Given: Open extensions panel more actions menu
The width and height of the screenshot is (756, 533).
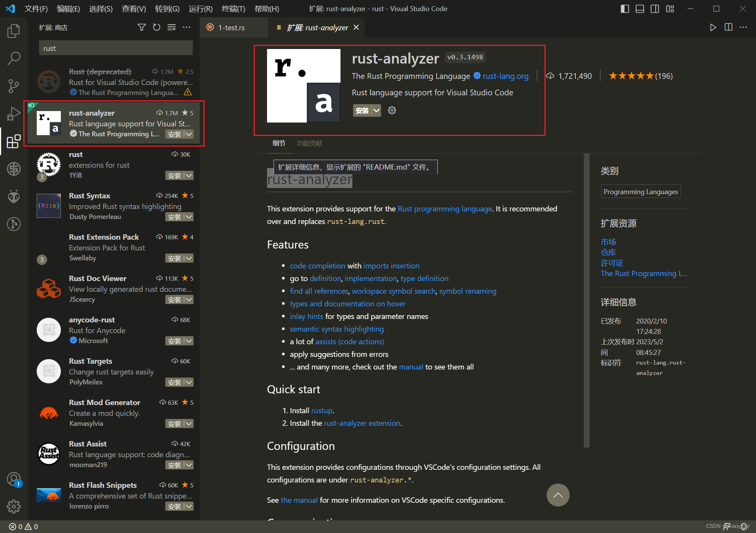Looking at the screenshot, I should 186,27.
